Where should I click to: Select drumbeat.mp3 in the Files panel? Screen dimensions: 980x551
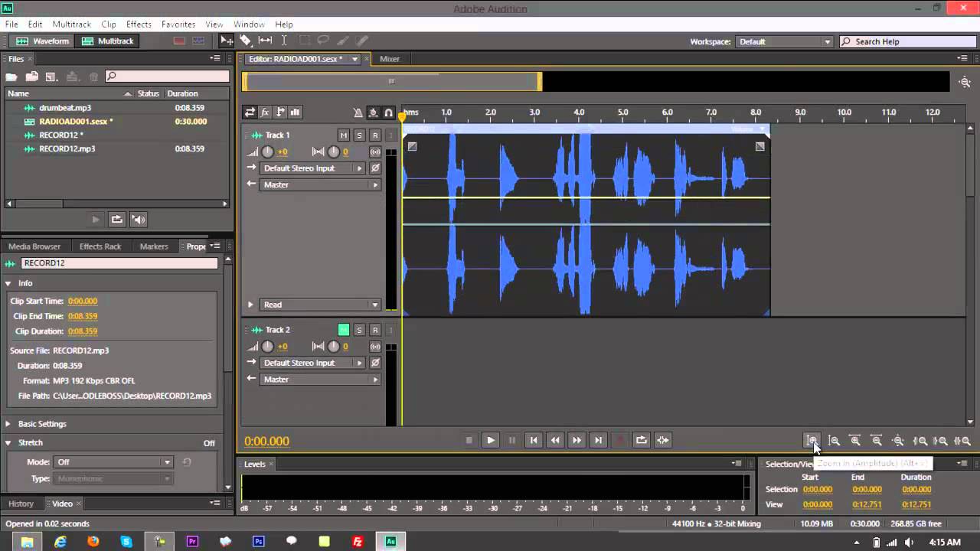tap(65, 108)
